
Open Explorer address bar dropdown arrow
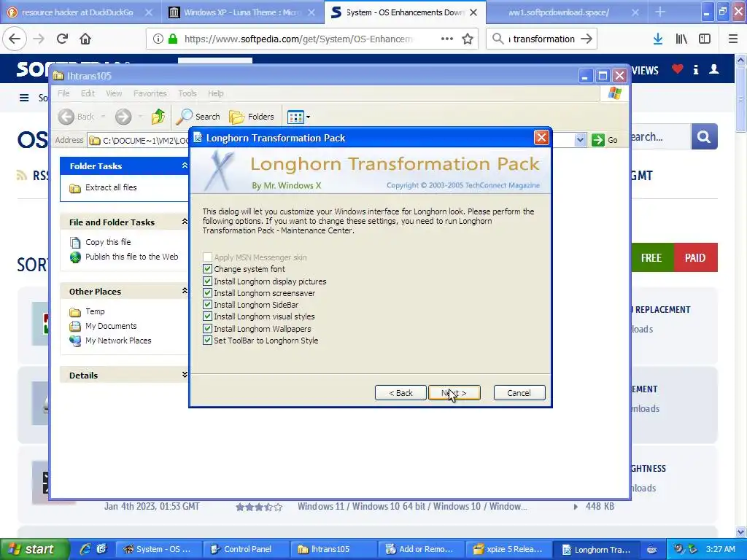580,140
